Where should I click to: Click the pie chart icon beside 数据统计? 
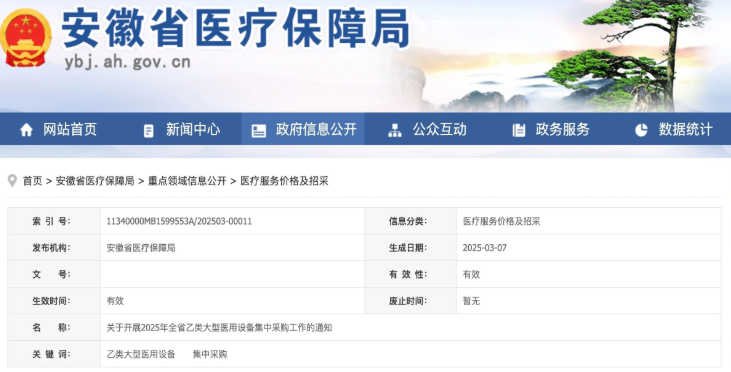point(641,130)
